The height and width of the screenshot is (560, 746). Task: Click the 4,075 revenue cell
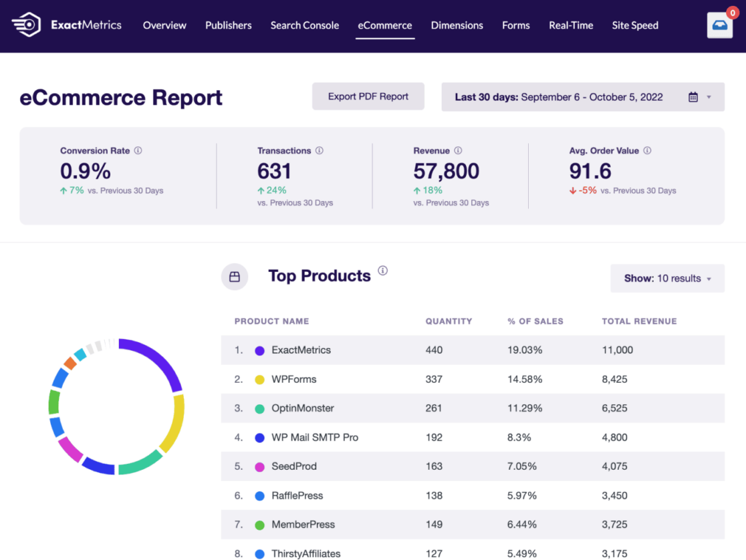[614, 466]
